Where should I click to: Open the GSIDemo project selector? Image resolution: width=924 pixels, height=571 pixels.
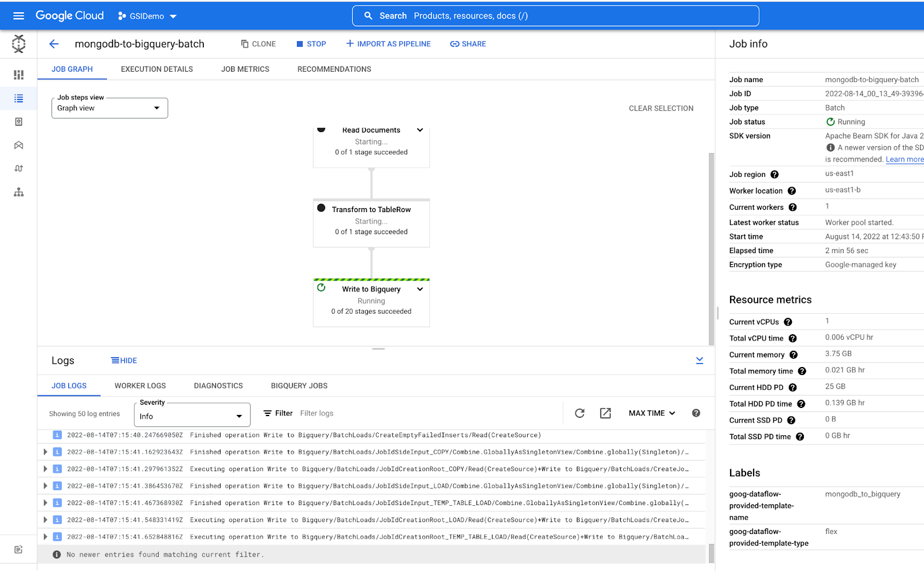tap(147, 16)
